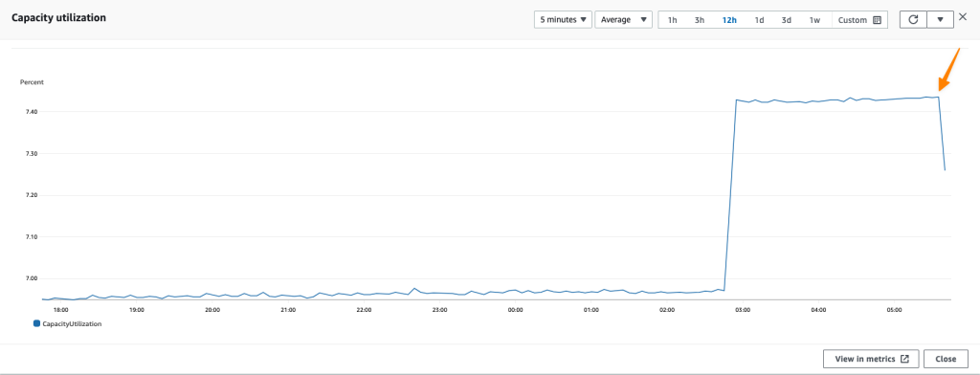The width and height of the screenshot is (980, 375).
Task: Click the Close button
Action: tap(946, 359)
